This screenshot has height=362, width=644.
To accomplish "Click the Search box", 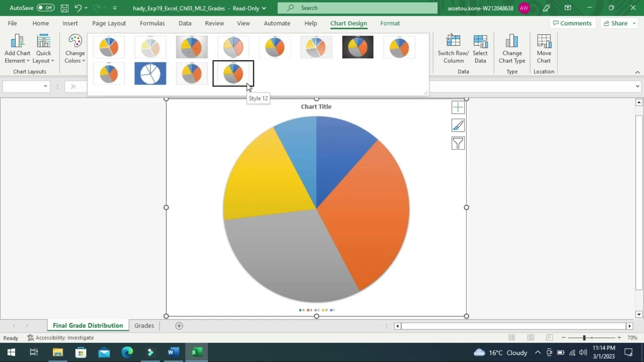I will pos(358,8).
